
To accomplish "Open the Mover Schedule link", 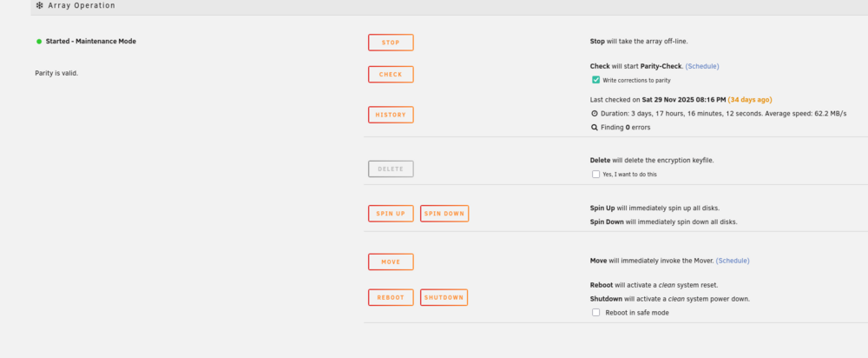I will point(733,261).
